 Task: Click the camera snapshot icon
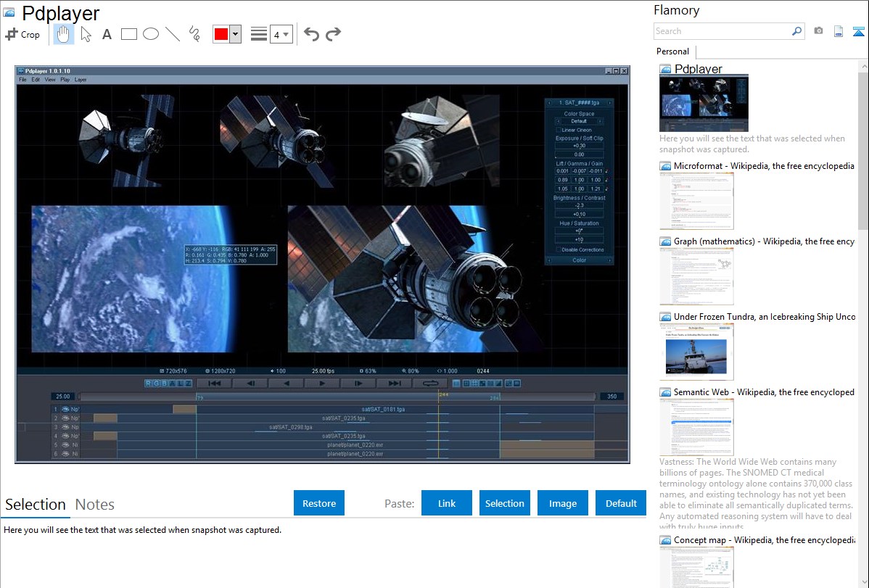pyautogui.click(x=818, y=31)
